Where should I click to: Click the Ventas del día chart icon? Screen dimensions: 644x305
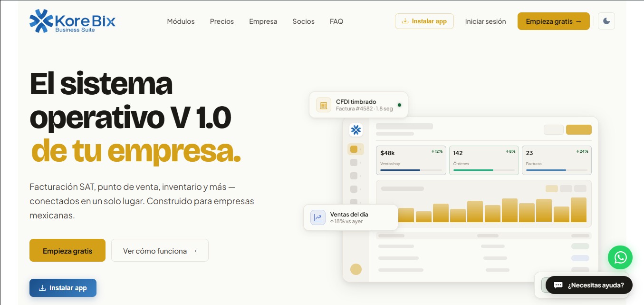pyautogui.click(x=318, y=217)
